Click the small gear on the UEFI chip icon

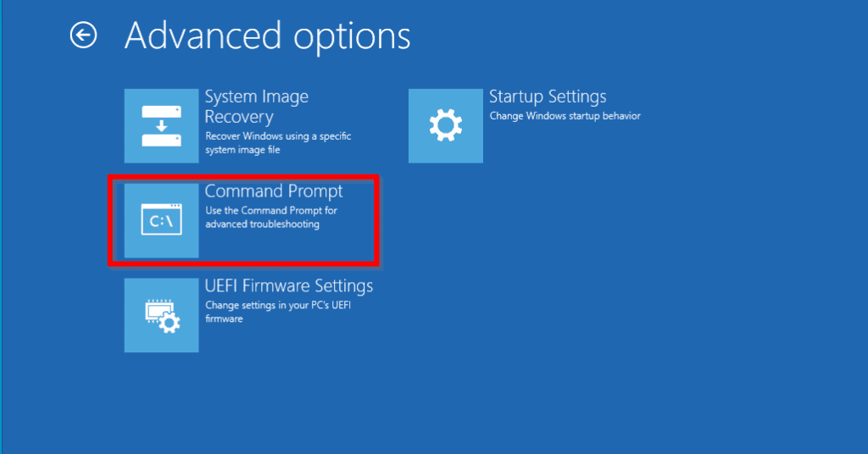click(x=170, y=323)
